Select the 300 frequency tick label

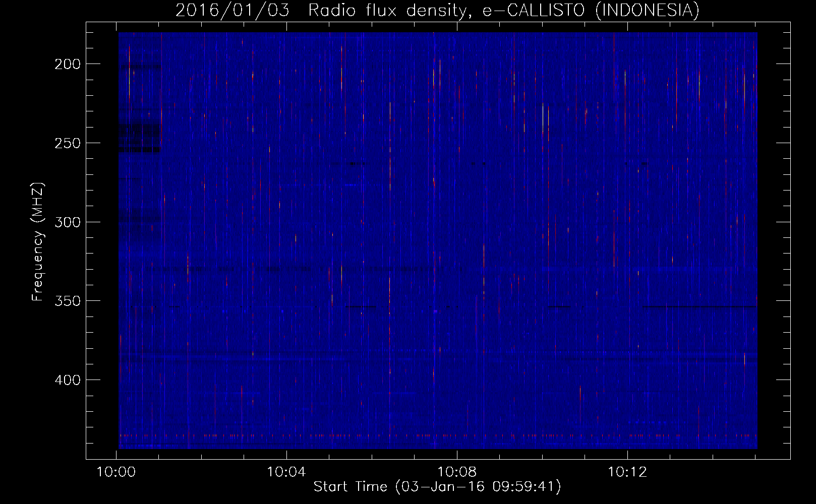coord(68,222)
